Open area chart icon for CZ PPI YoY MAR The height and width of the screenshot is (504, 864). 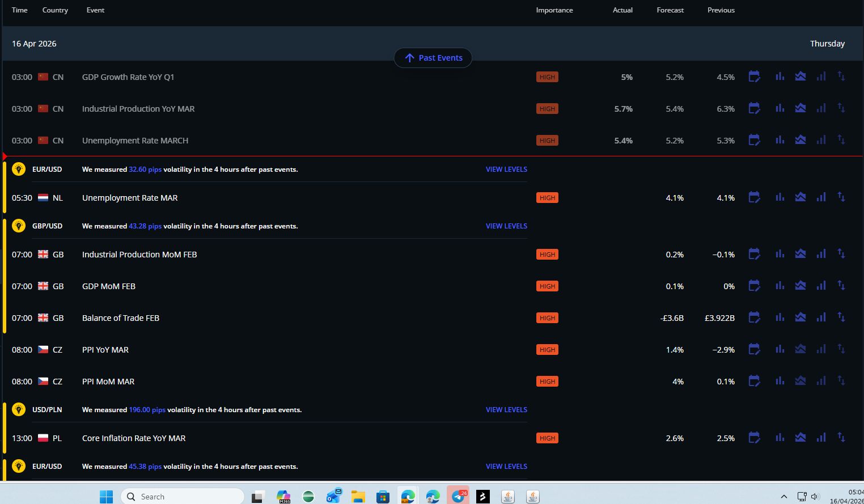point(801,349)
